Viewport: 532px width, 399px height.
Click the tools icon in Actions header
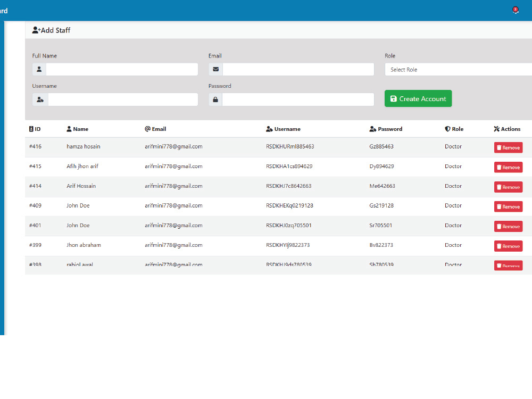(497, 129)
